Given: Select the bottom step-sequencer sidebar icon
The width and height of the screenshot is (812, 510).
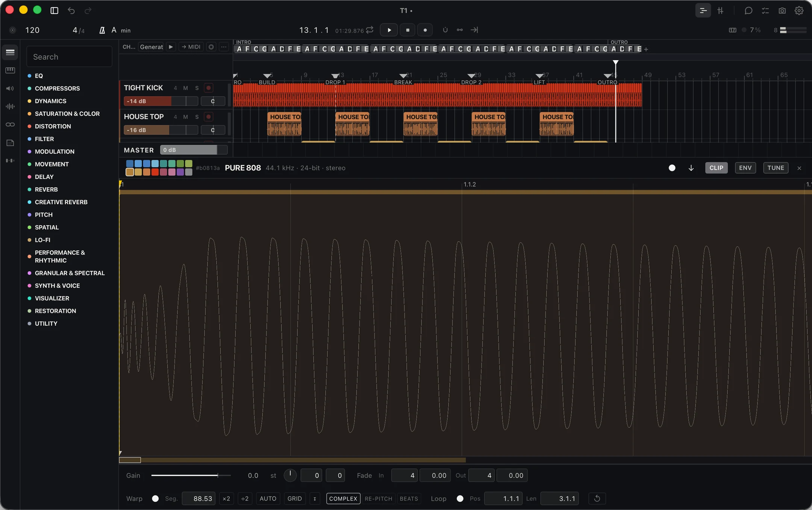Looking at the screenshot, I should coord(10,161).
